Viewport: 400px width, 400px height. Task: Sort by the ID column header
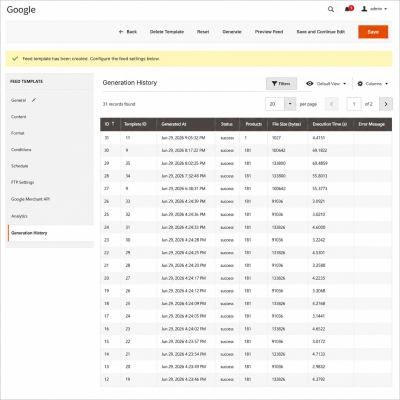click(x=110, y=124)
